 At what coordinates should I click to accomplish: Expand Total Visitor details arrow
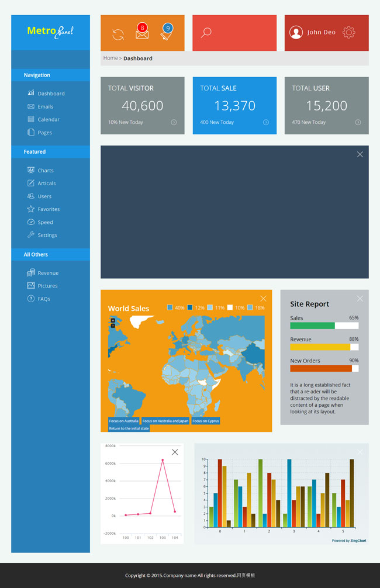click(x=174, y=122)
